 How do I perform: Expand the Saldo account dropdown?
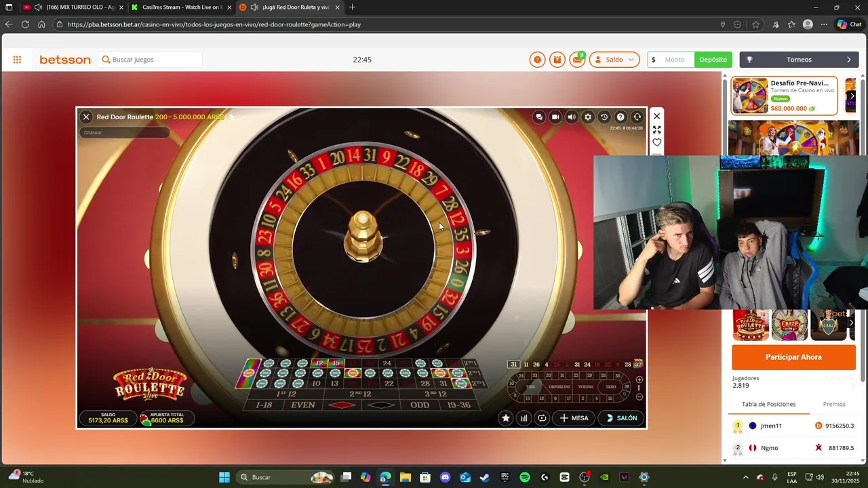(x=614, y=60)
